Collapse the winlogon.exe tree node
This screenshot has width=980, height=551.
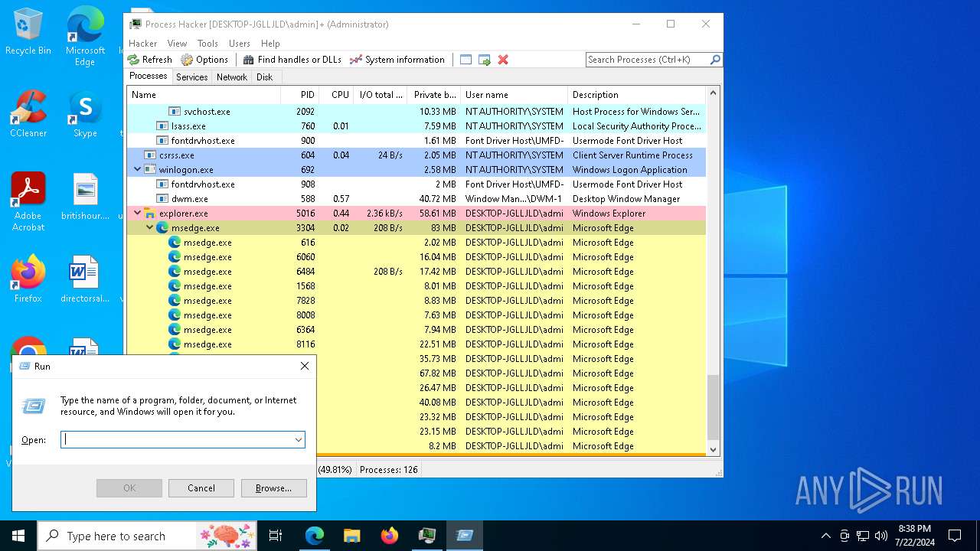point(137,170)
